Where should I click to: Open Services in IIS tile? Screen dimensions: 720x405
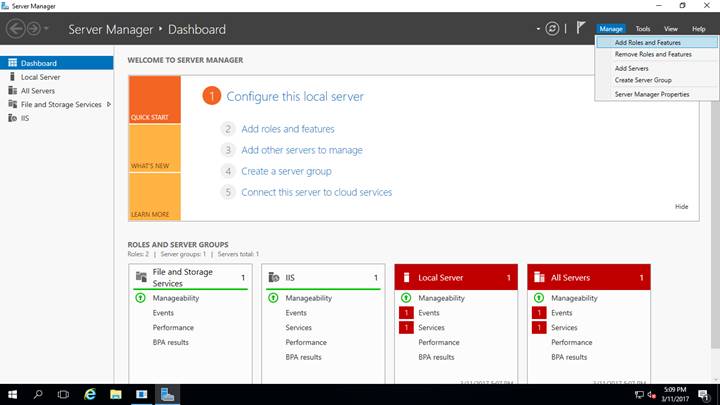(x=298, y=327)
